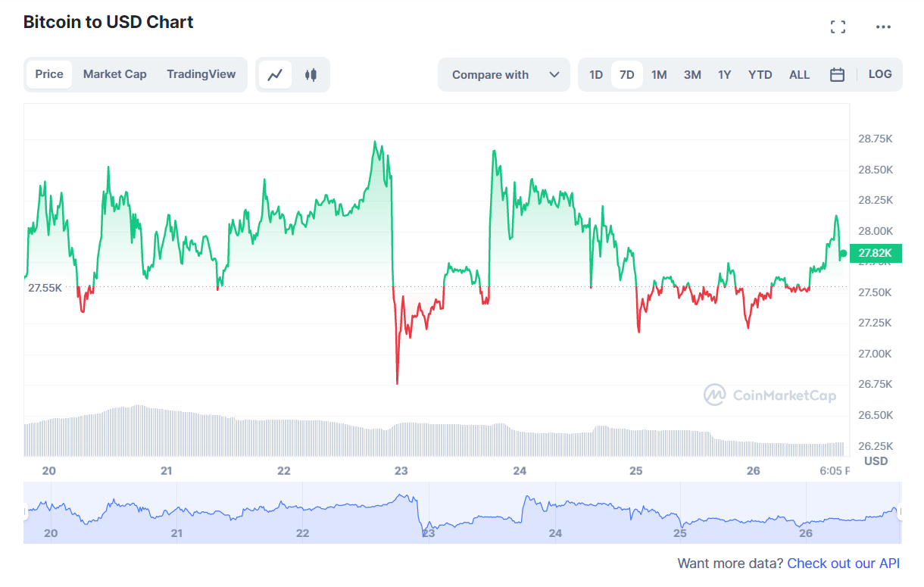Choose the ALL time range button

coord(799,74)
